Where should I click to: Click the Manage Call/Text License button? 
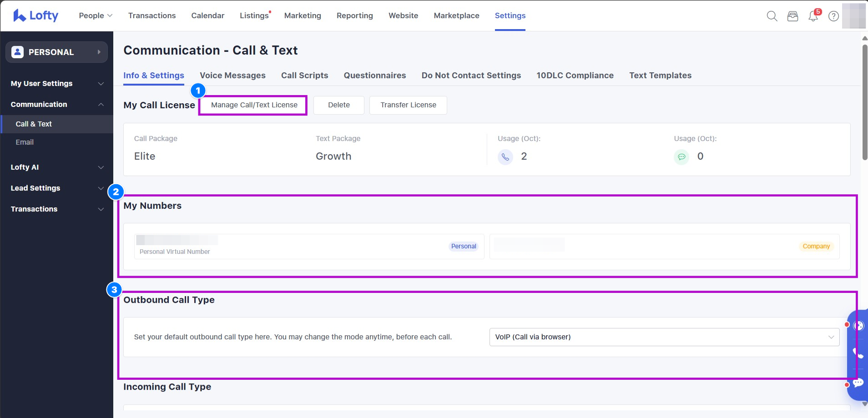pos(254,105)
